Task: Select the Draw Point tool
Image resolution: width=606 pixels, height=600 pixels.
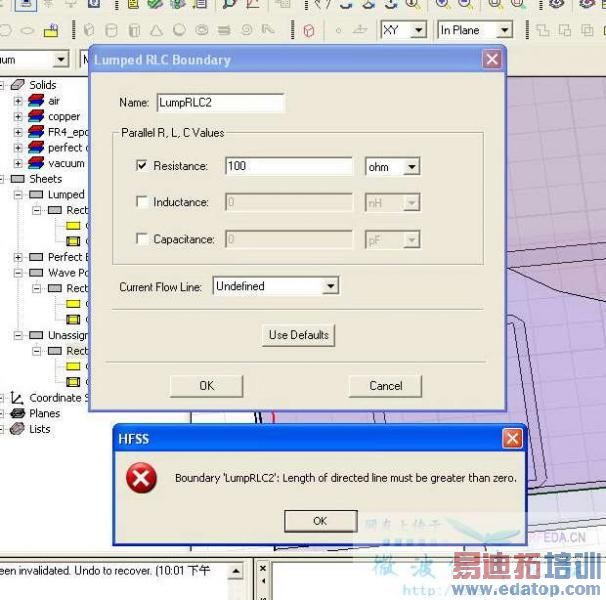Action: [338, 30]
